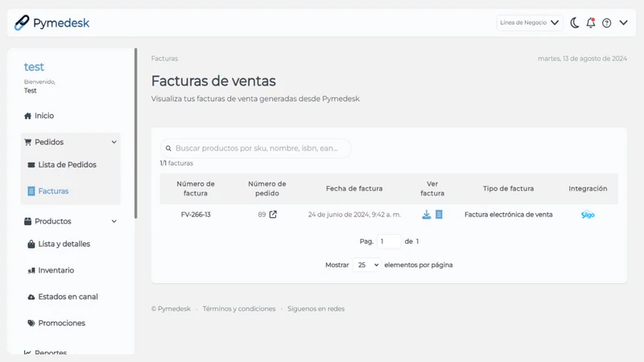Open the notifications bell
The width and height of the screenshot is (644, 362).
(591, 23)
